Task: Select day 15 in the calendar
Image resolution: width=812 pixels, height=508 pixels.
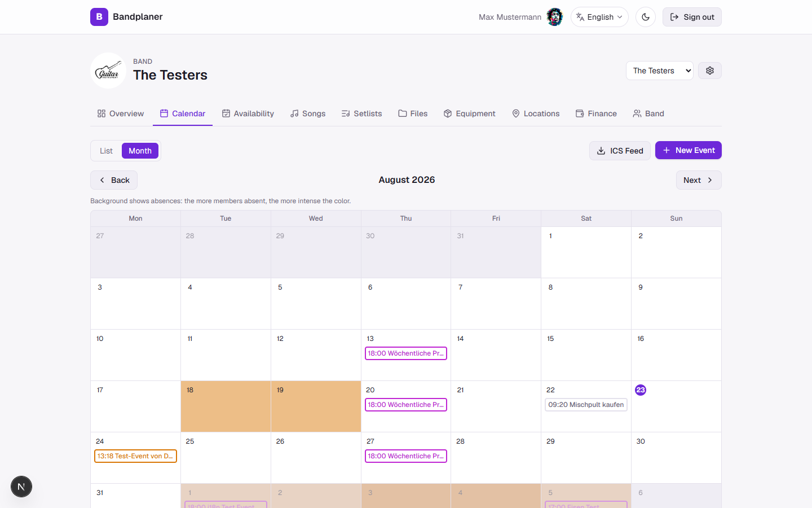Action: 586,355
